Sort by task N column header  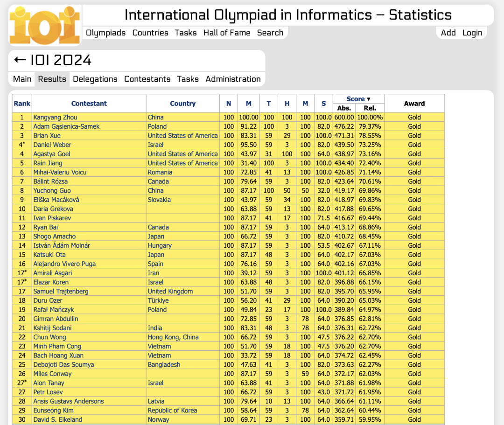pos(229,104)
